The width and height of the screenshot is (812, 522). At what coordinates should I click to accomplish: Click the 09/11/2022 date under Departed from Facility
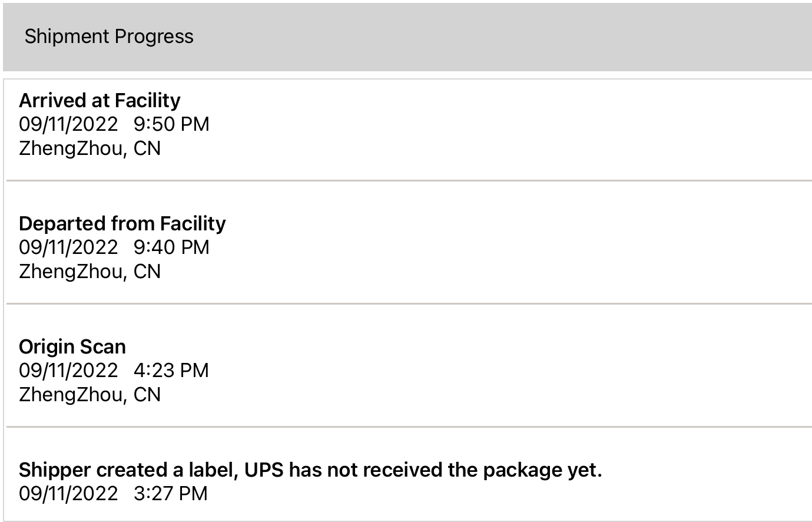coord(68,247)
